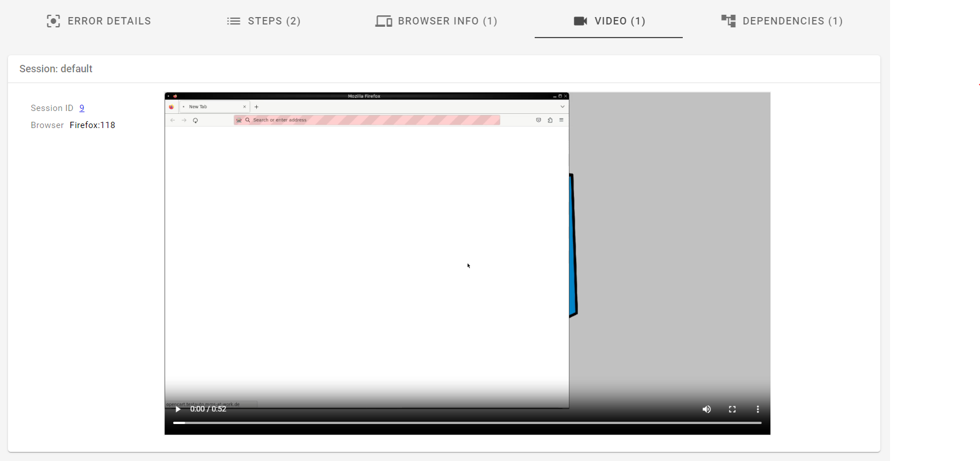Enter fullscreen video mode

pos(732,409)
